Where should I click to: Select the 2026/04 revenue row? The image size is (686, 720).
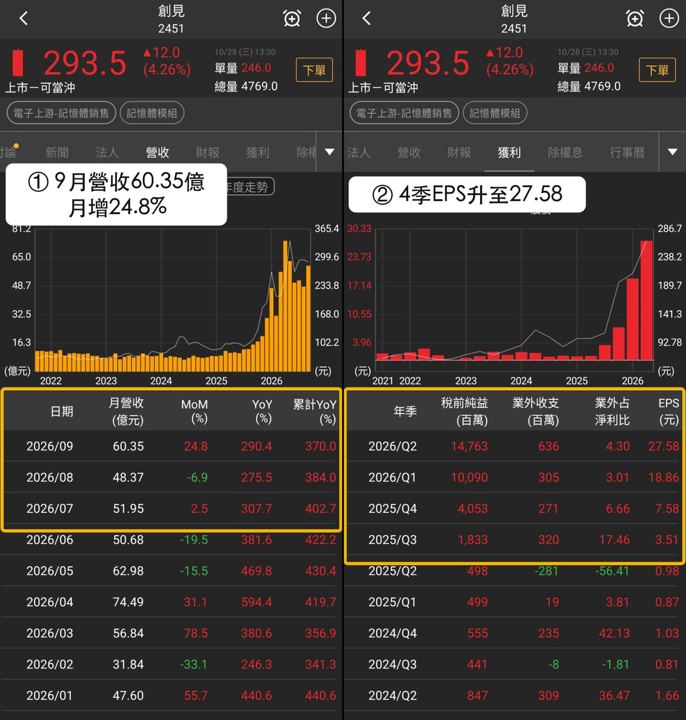(x=171, y=602)
